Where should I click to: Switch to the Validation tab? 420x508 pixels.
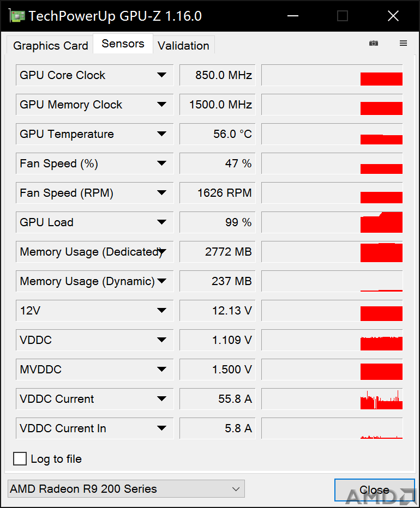(x=184, y=45)
